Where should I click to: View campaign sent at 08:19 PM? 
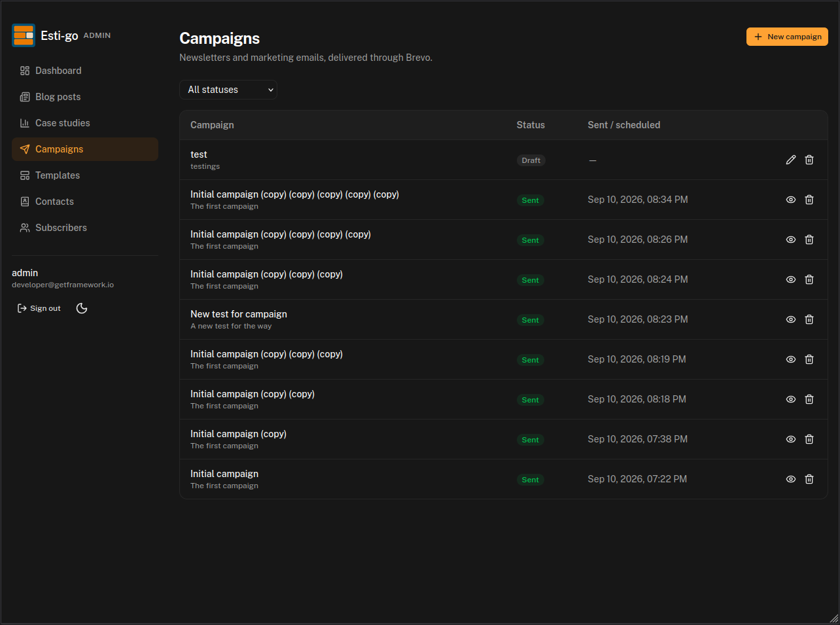791,359
